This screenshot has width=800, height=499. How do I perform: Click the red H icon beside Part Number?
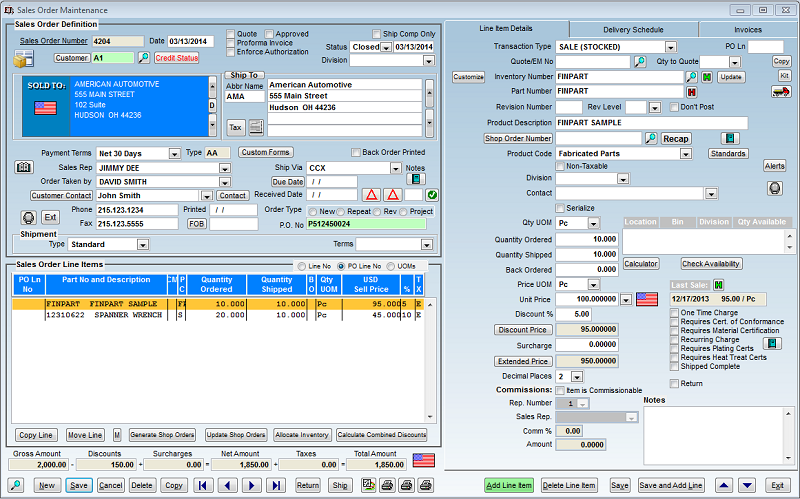pos(690,92)
